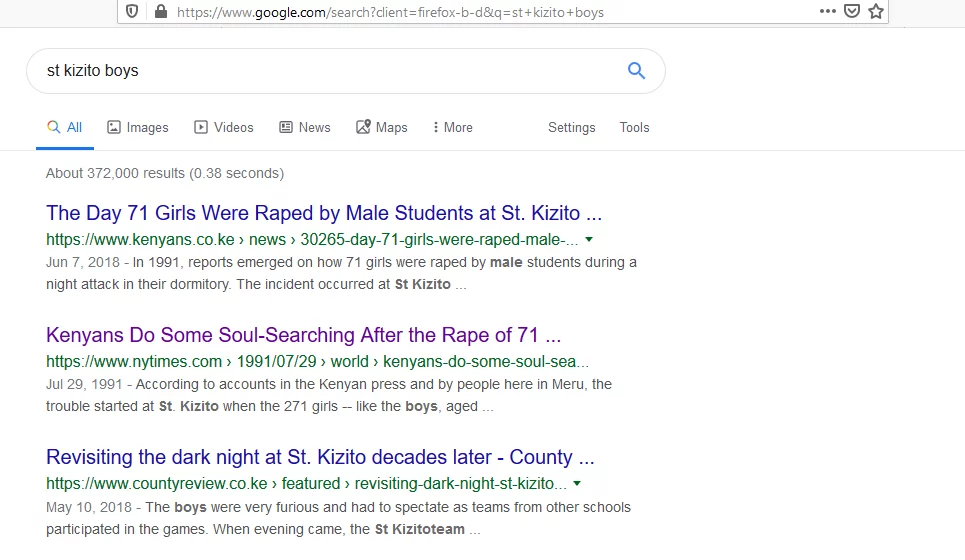Screen dimensions: 965x560
Task: Switch to the News tab
Action: click(x=305, y=127)
